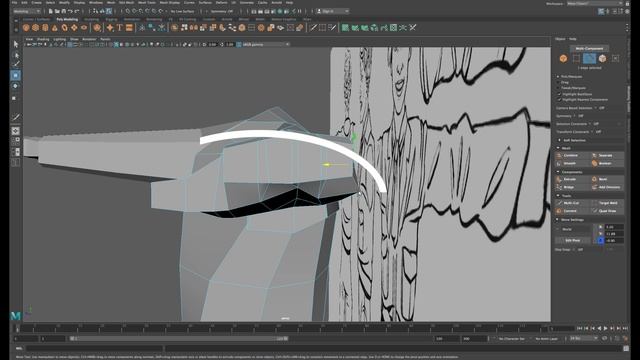The width and height of the screenshot is (640, 360).
Task: Select the Paint Selection tool in Tool Box
Action: pyautogui.click(x=16, y=64)
